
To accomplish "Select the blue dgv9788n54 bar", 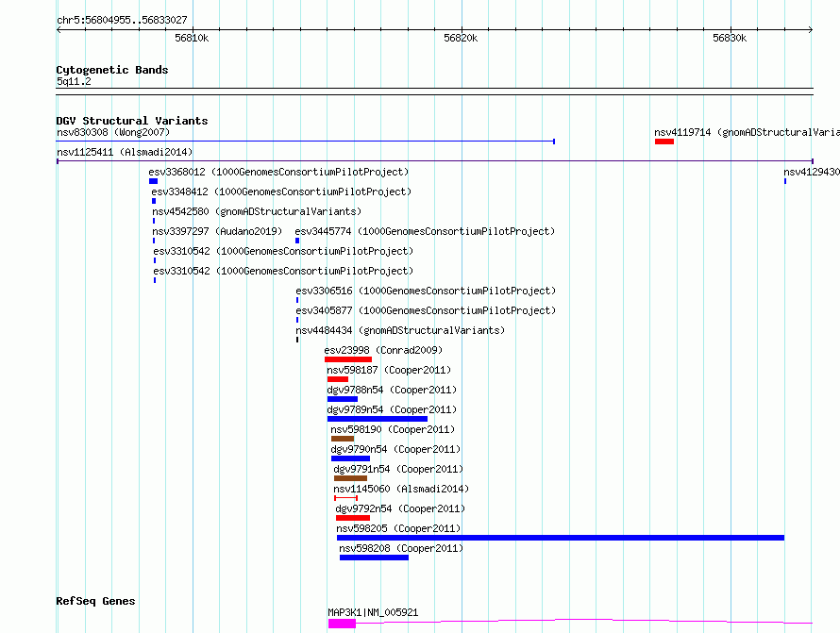I will [x=343, y=399].
